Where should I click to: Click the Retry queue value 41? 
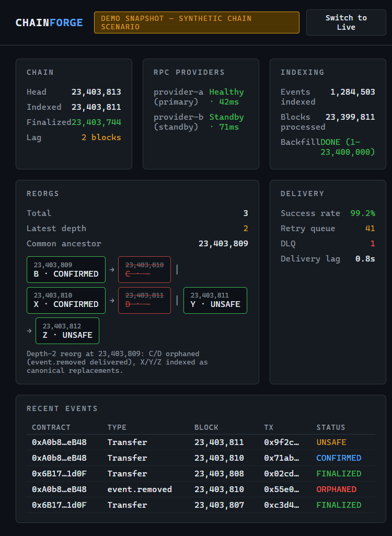tap(370, 229)
